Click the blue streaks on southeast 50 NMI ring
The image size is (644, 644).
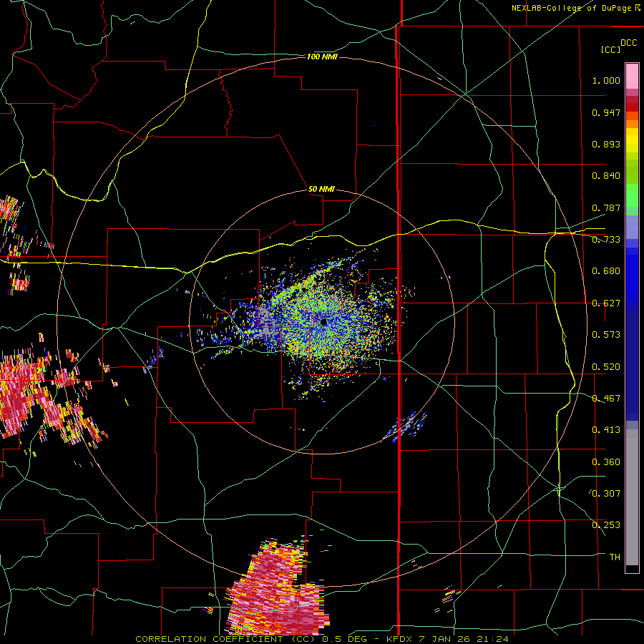(406, 426)
